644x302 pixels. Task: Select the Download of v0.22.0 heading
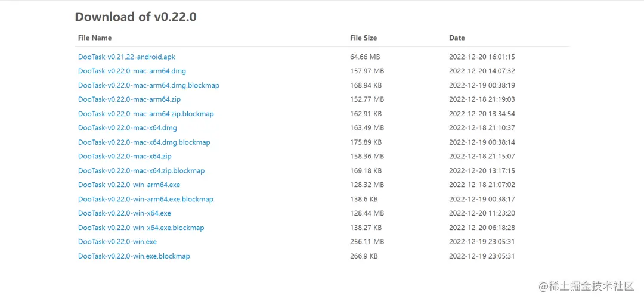point(135,17)
